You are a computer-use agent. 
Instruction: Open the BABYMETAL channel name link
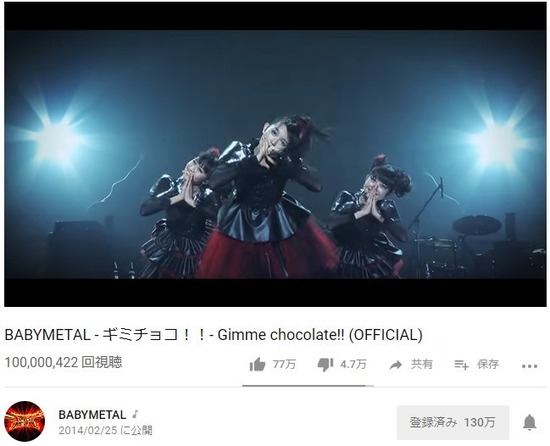92,415
